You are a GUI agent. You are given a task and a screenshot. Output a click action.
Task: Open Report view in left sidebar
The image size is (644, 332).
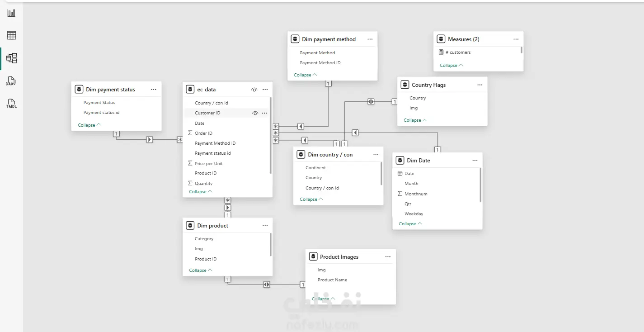tap(11, 13)
